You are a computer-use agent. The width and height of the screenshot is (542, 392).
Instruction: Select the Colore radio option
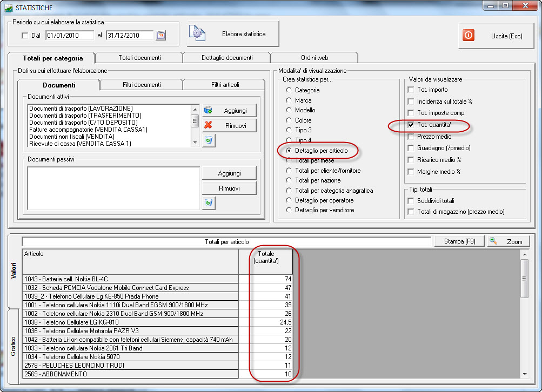point(289,120)
